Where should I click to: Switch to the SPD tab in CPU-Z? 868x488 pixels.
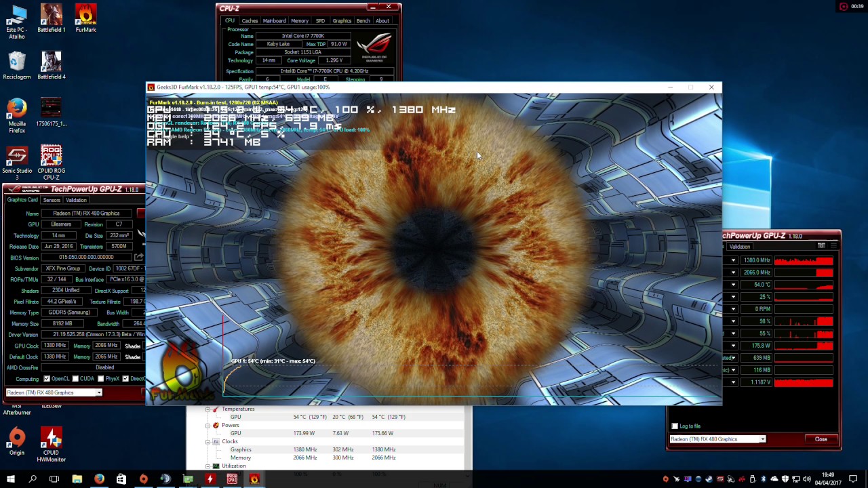(x=320, y=21)
